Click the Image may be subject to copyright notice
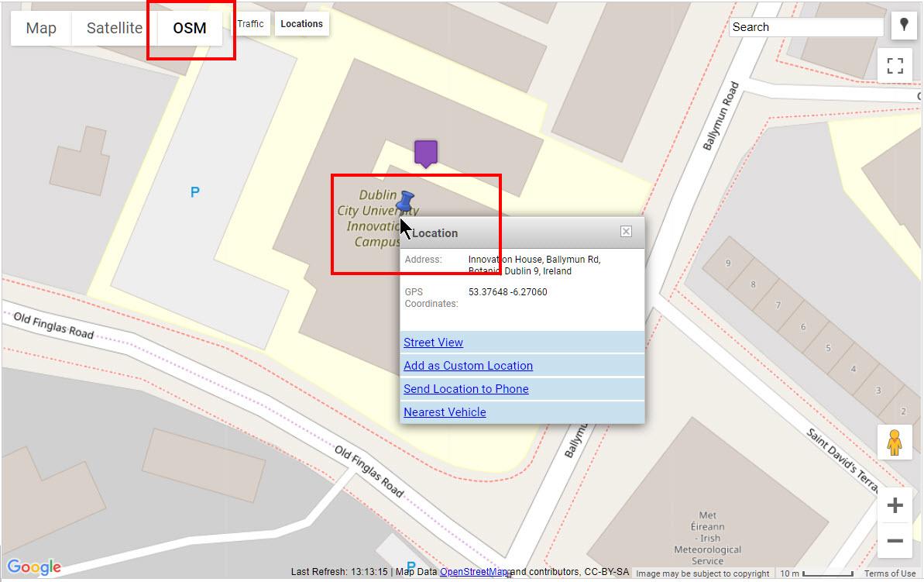This screenshot has width=924, height=582. tap(702, 573)
